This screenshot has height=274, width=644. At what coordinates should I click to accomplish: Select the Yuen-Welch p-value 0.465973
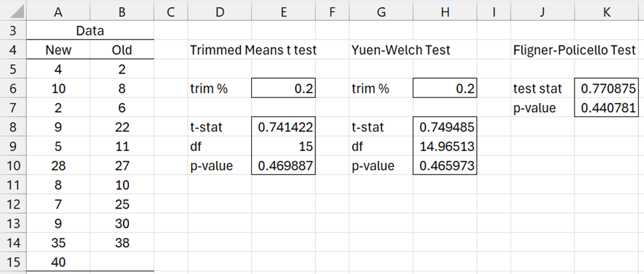point(445,166)
